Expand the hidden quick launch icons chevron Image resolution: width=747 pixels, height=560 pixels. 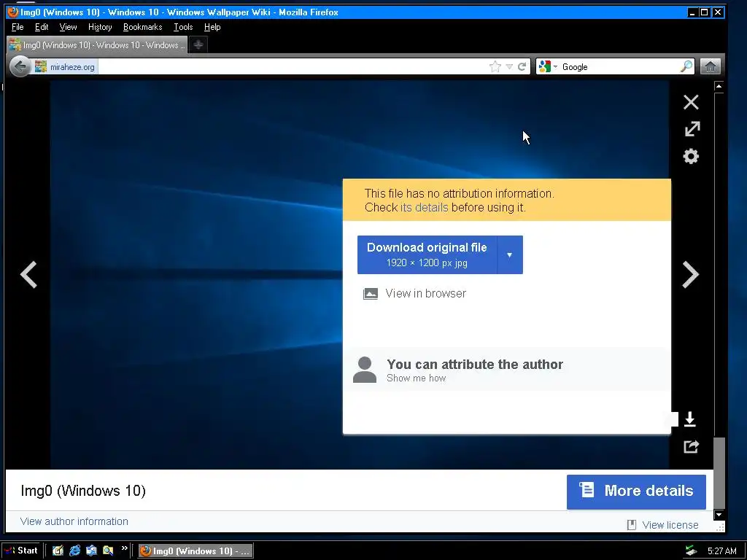(x=124, y=548)
